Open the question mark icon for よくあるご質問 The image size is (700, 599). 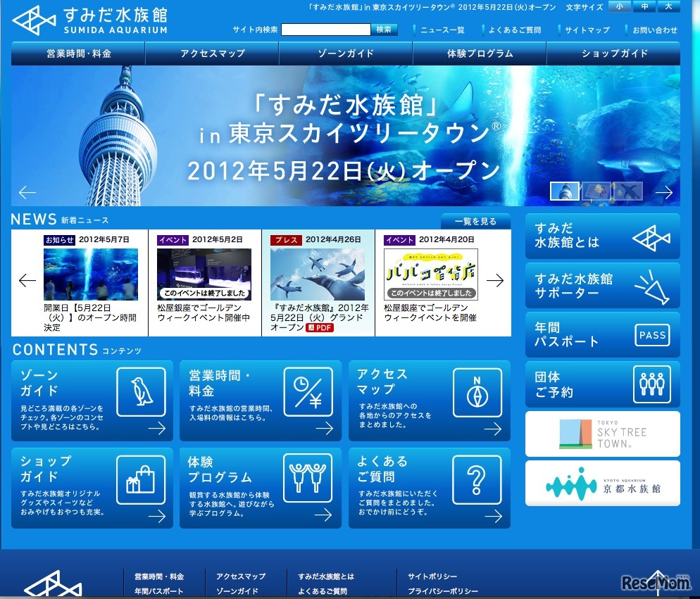tap(477, 479)
